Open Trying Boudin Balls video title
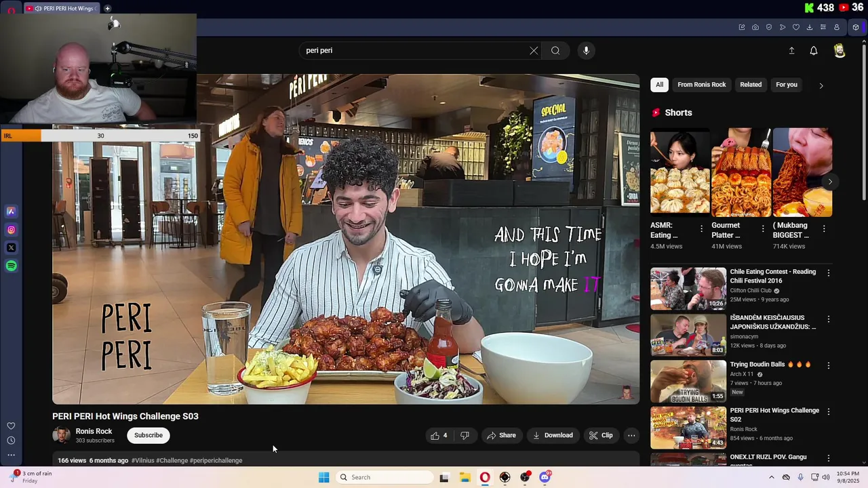Viewport: 868px width, 488px height. click(x=770, y=364)
